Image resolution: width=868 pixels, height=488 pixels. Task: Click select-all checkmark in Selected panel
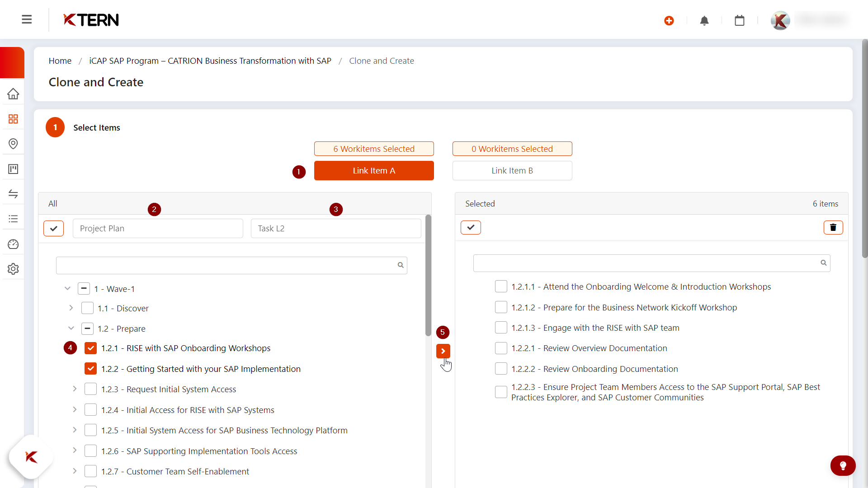(471, 227)
